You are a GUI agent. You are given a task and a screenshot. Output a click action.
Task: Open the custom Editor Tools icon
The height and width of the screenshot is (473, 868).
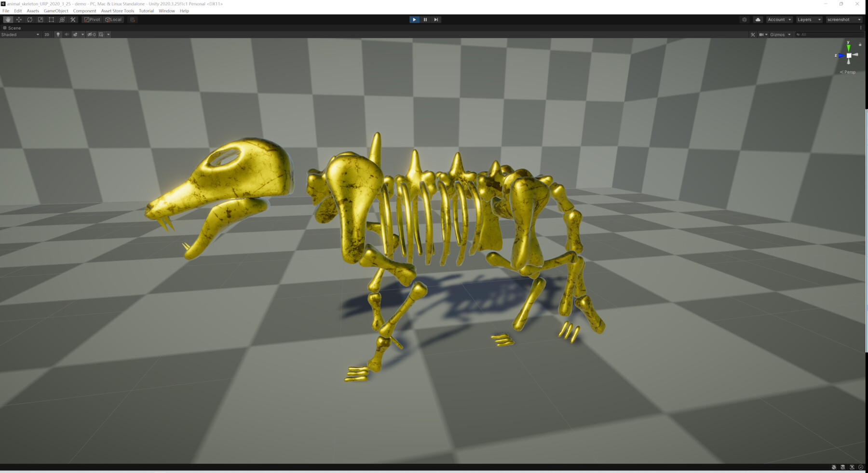[x=72, y=19]
